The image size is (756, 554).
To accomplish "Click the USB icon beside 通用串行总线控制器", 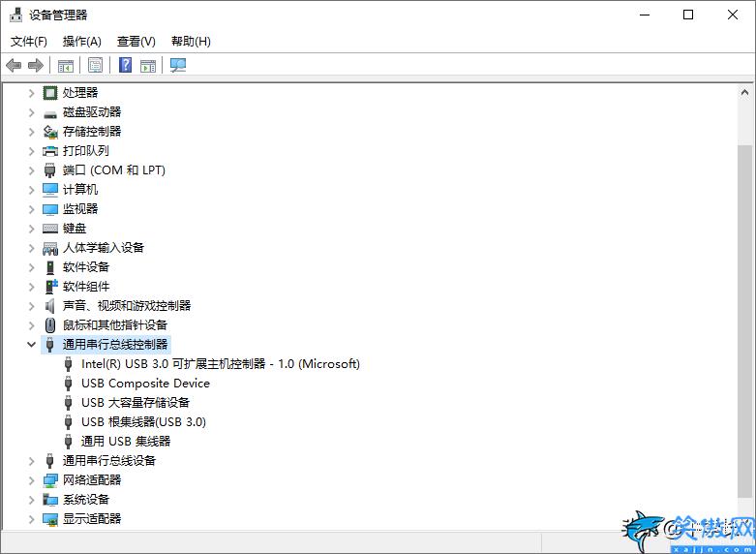I will (49, 345).
